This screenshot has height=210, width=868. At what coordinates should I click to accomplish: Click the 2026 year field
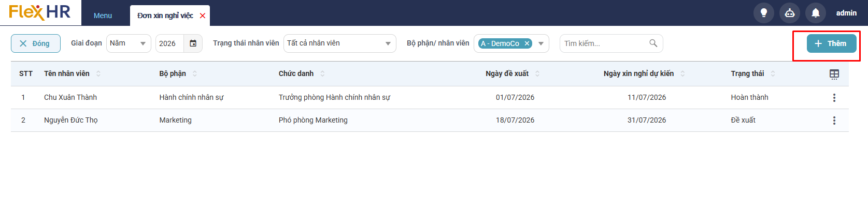coord(169,43)
